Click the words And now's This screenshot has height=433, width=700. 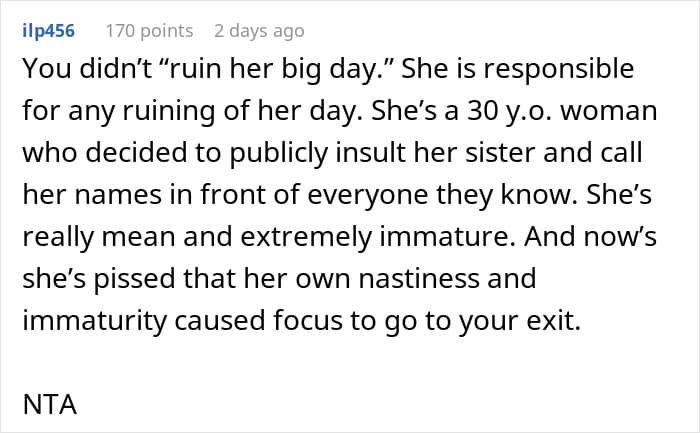[x=590, y=237]
